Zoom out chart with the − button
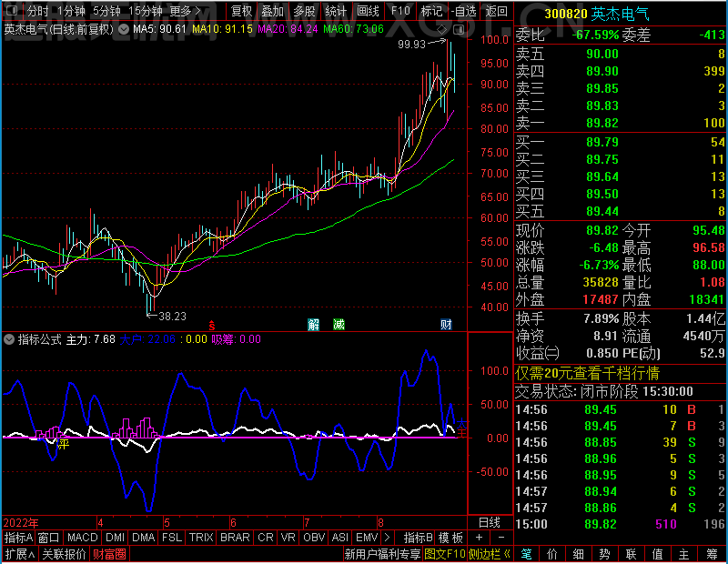The height and width of the screenshot is (564, 728). [501, 538]
